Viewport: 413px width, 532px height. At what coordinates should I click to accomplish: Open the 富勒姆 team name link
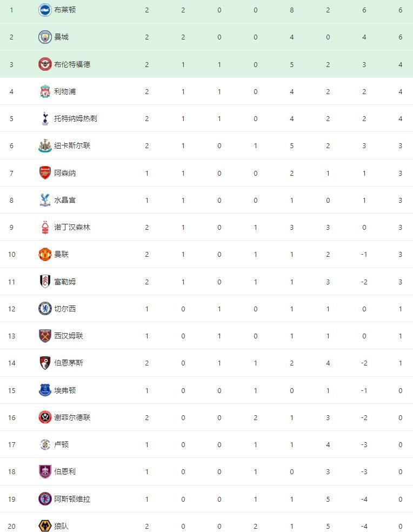tap(65, 282)
